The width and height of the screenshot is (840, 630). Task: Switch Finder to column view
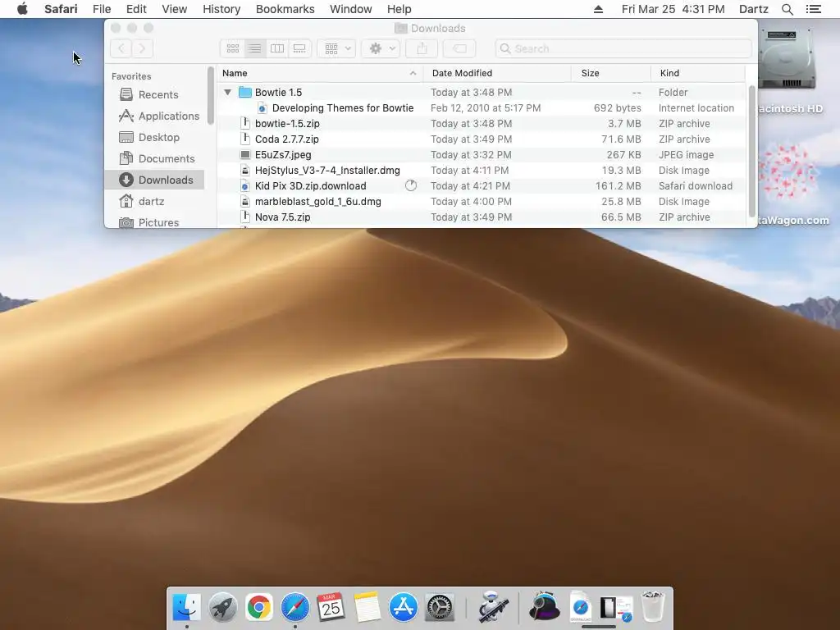tap(277, 48)
